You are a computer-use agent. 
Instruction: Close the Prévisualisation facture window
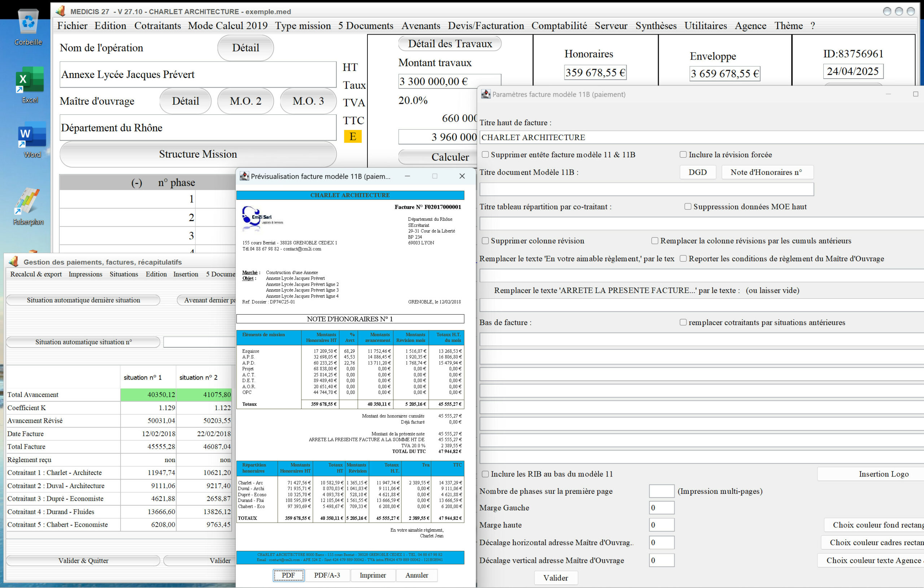(462, 176)
